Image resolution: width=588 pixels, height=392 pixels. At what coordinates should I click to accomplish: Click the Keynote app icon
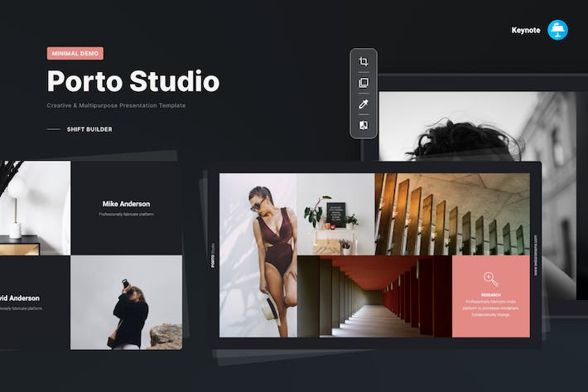tap(557, 30)
